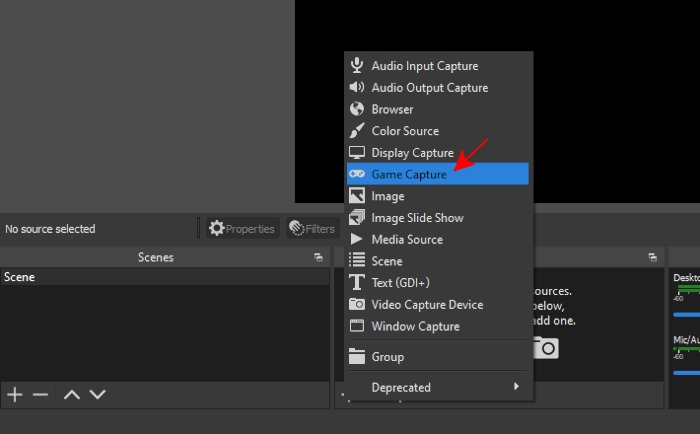This screenshot has height=434, width=700.
Task: Add a Window Capture source
Action: click(438, 326)
